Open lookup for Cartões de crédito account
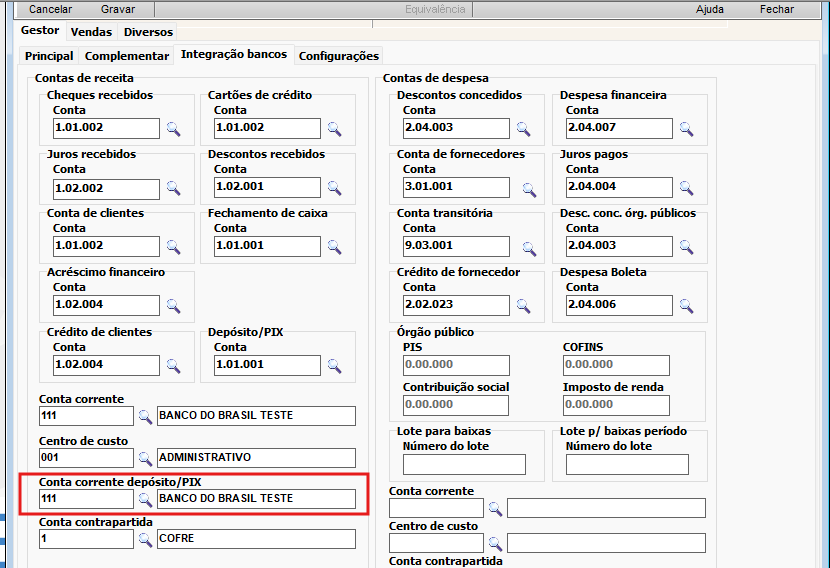This screenshot has height=568, width=830. pyautogui.click(x=334, y=128)
